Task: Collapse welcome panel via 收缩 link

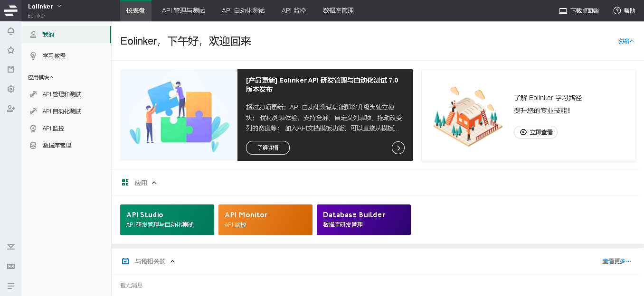Action: (x=625, y=41)
